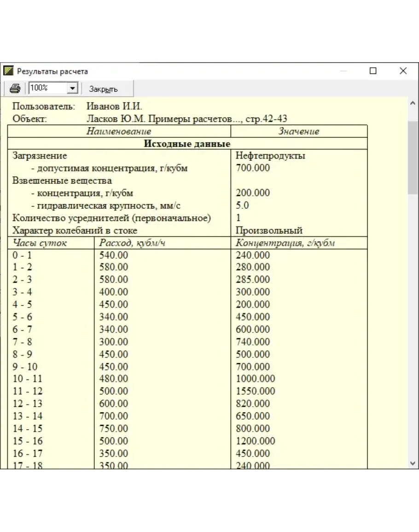This screenshot has width=419, height=532.
Task: Click the Произвольный value cell
Action: coord(269,230)
